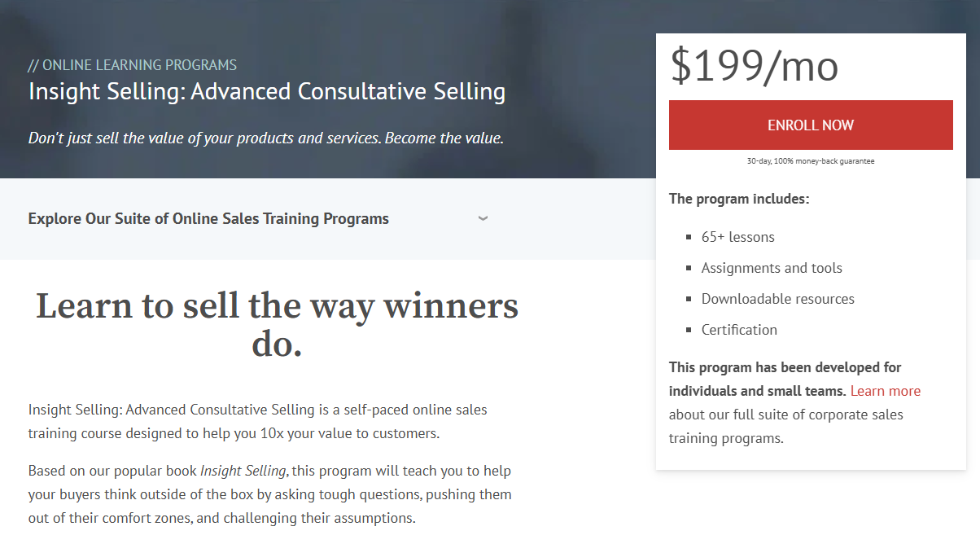Screen dimensions: 980x544
Task: Click the 30-day money-back guarantee note
Action: (x=811, y=161)
